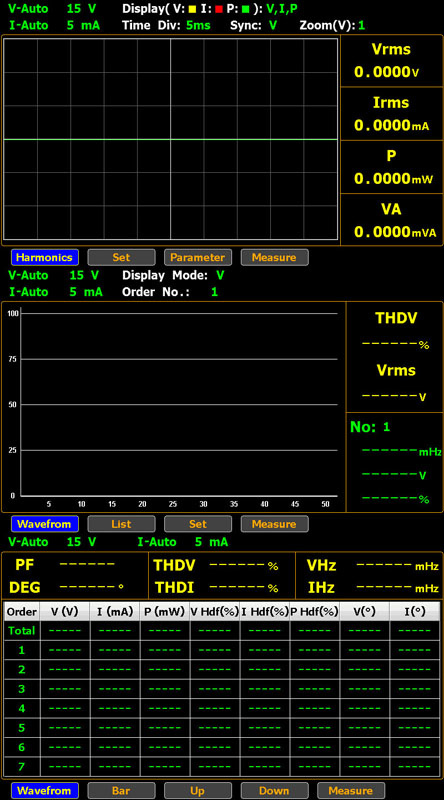Open the Harmonics view button
This screenshot has width=444, height=800.
[45, 257]
